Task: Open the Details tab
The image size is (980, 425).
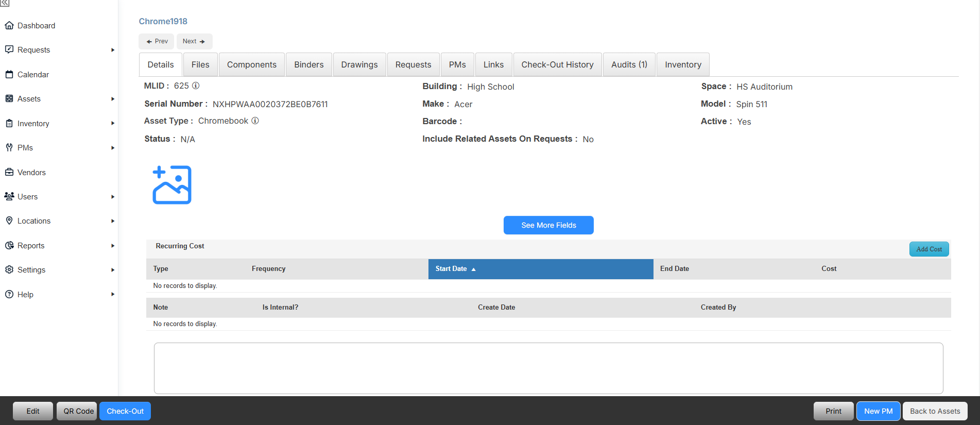Action: coord(161,64)
